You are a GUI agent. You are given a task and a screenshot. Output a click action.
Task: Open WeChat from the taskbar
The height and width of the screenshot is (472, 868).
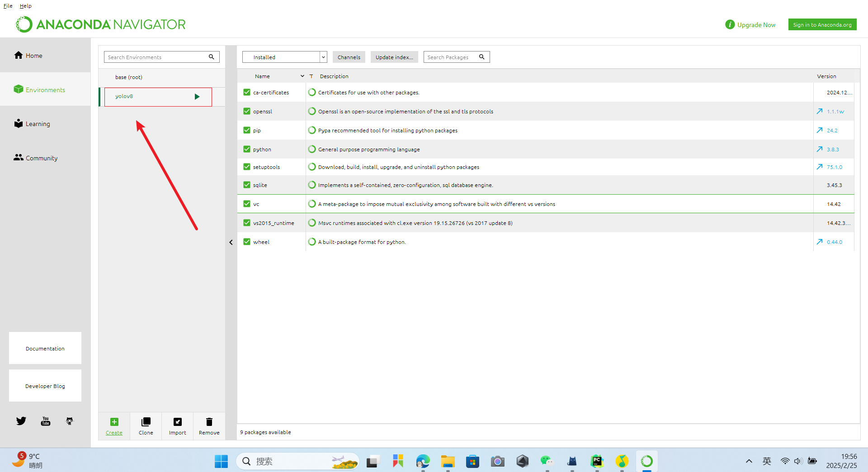547,461
